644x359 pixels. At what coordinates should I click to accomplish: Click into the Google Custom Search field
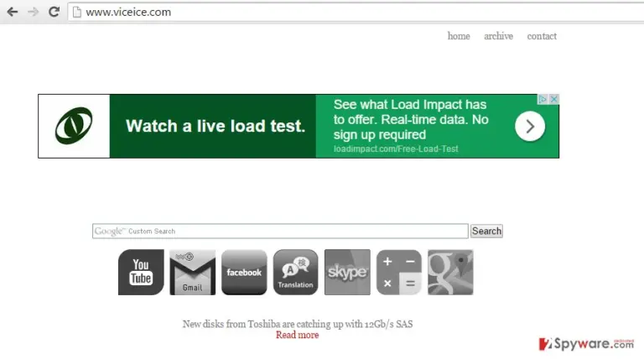pos(280,231)
